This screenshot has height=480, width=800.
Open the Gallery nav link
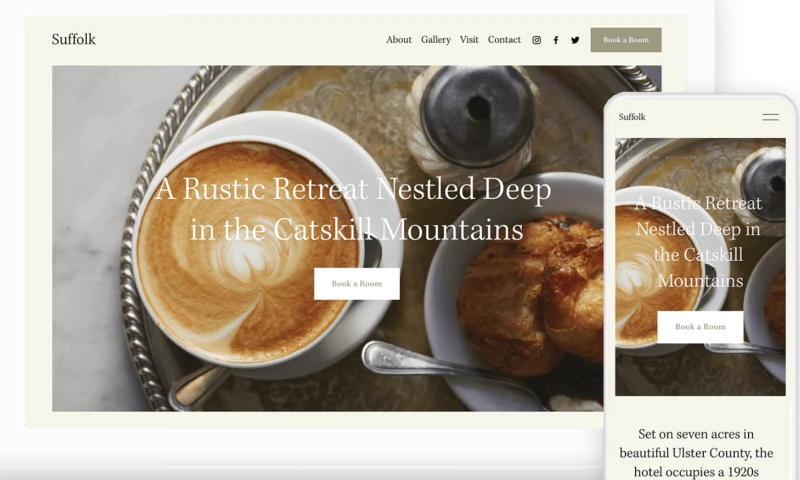pyautogui.click(x=436, y=39)
